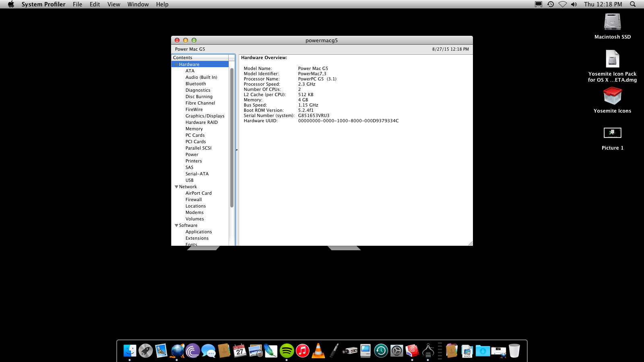Select Applications under Software
This screenshot has width=644, height=362.
pyautogui.click(x=198, y=232)
